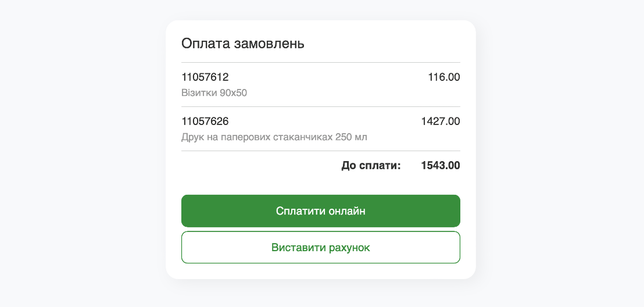The width and height of the screenshot is (644, 307).
Task: Click the green Сплатити онлайн button
Action: point(320,211)
